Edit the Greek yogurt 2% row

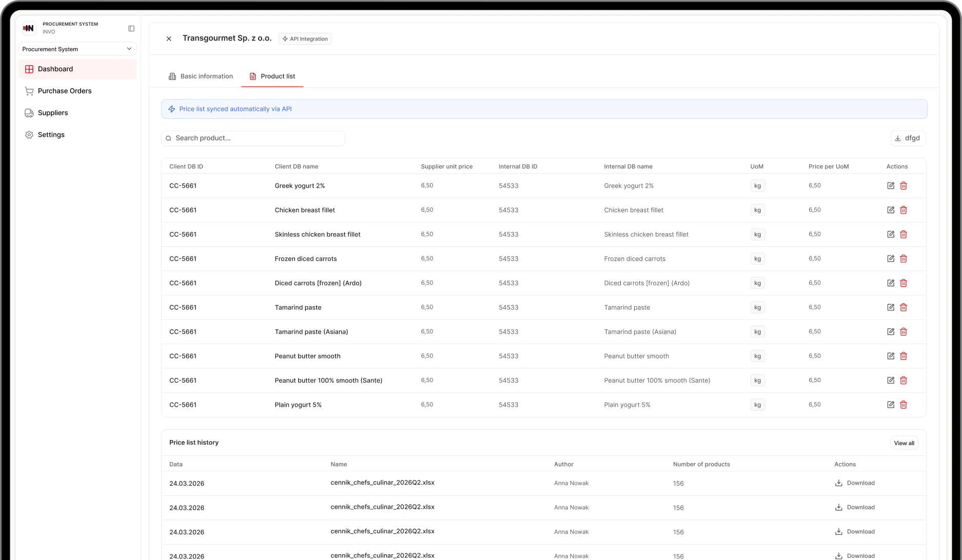coord(891,186)
